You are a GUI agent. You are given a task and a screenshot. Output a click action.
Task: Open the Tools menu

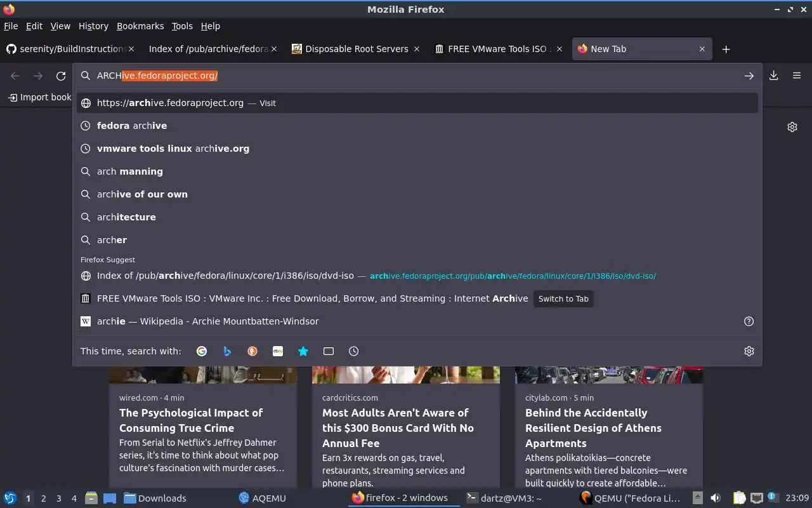[182, 26]
